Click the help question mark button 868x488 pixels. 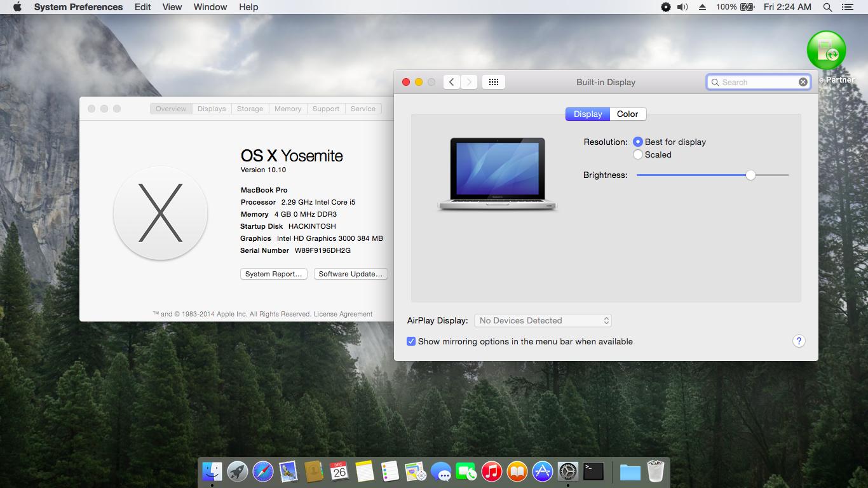click(x=799, y=341)
